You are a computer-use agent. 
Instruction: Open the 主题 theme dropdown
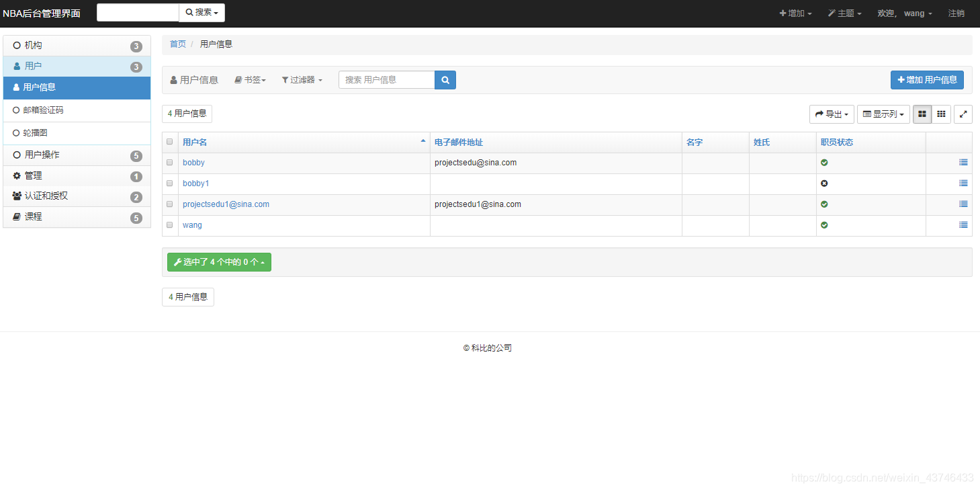pos(845,13)
